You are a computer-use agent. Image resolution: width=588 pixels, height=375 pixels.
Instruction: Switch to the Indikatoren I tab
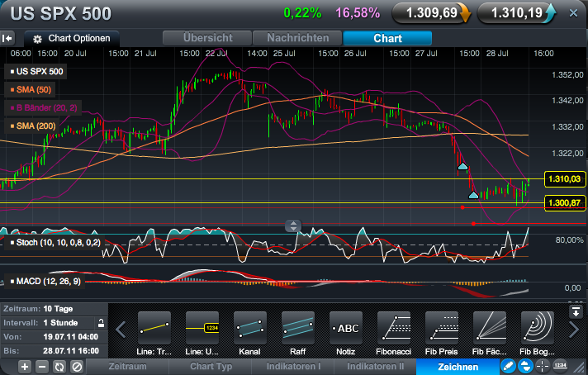click(x=293, y=367)
